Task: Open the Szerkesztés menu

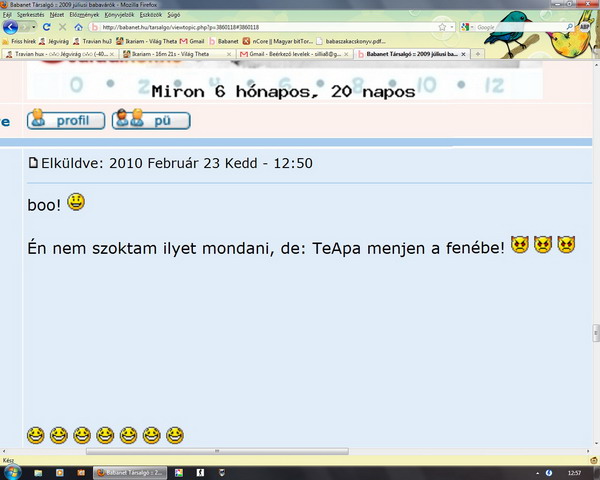Action: click(30, 15)
